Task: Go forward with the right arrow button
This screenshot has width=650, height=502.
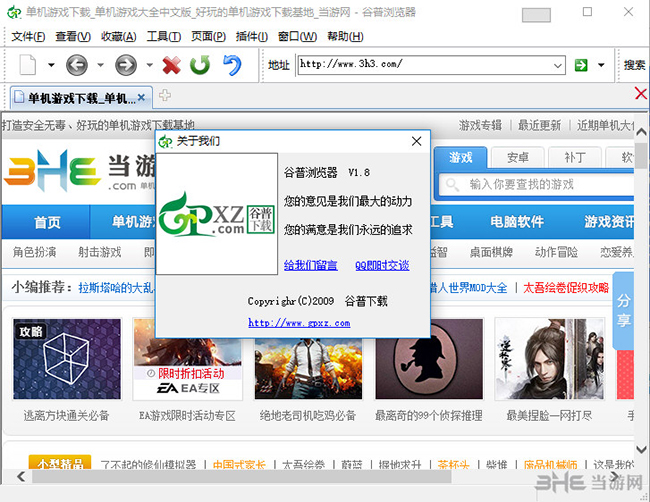Action: tap(126, 65)
